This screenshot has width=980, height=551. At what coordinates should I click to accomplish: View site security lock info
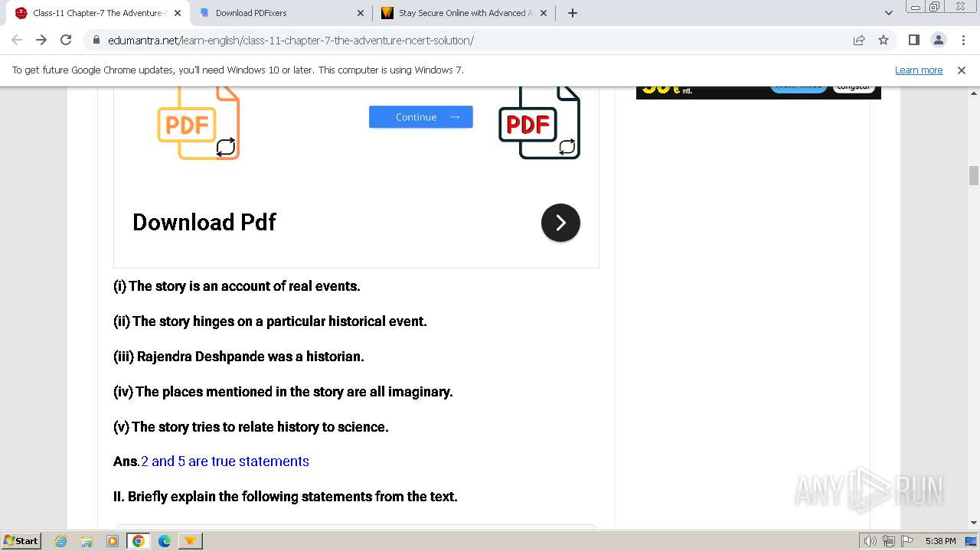pyautogui.click(x=96, y=40)
